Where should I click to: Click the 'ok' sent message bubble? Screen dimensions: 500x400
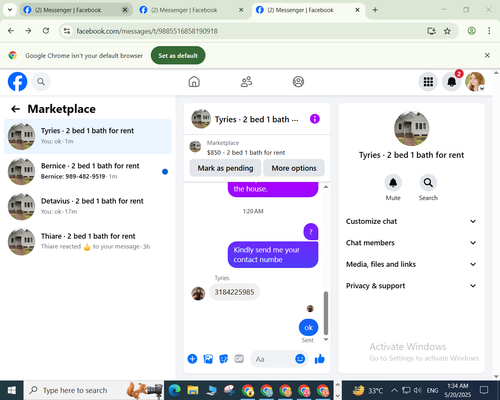[x=308, y=328]
